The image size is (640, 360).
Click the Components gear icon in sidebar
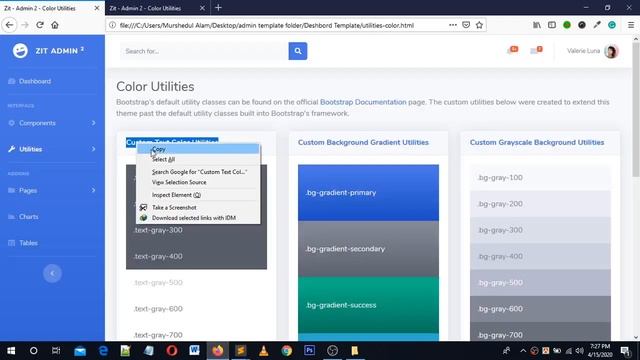11,123
